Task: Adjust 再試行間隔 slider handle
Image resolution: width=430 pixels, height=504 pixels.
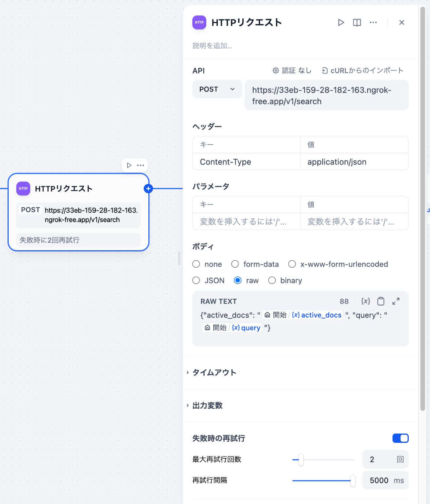Action: click(x=353, y=481)
